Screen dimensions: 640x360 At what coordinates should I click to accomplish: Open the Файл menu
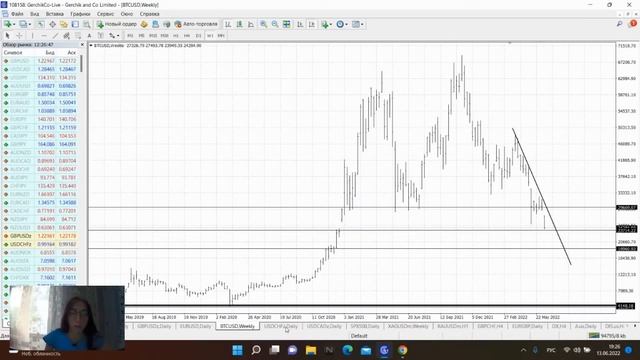(17, 14)
